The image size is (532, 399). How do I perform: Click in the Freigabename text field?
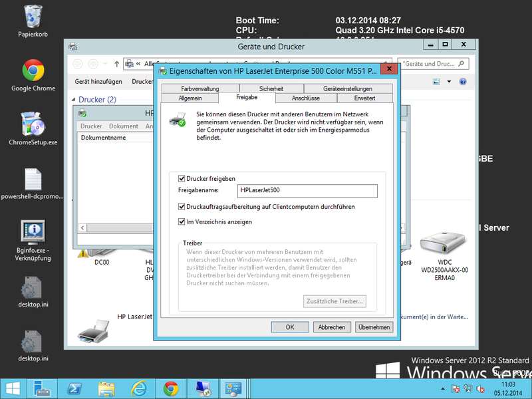coord(307,191)
